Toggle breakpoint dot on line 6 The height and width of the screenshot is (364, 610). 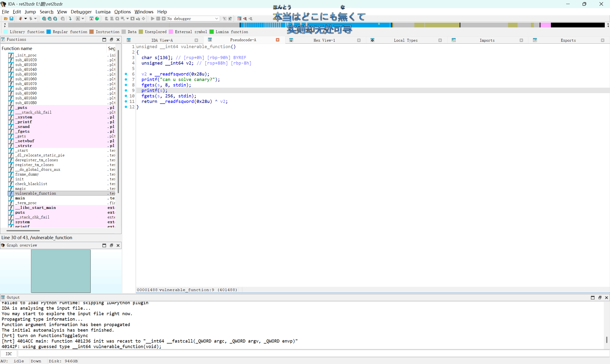coord(126,74)
